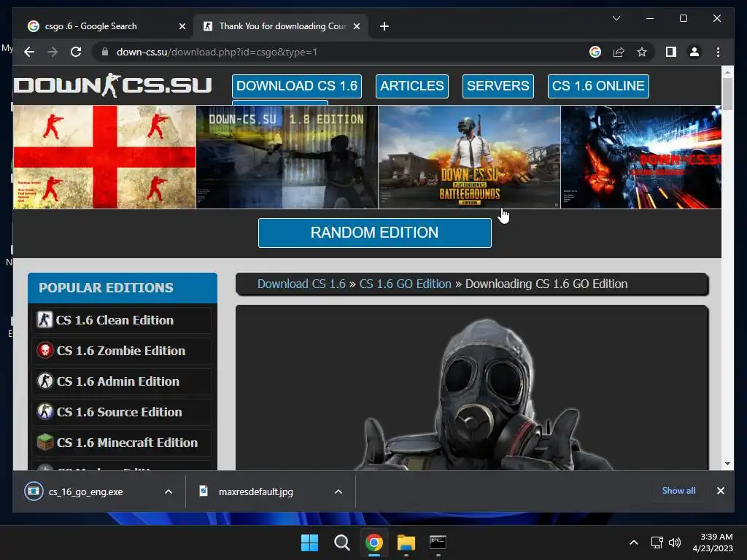Click the page scrollbar up arrow
This screenshot has height=560, width=747.
tap(727, 72)
